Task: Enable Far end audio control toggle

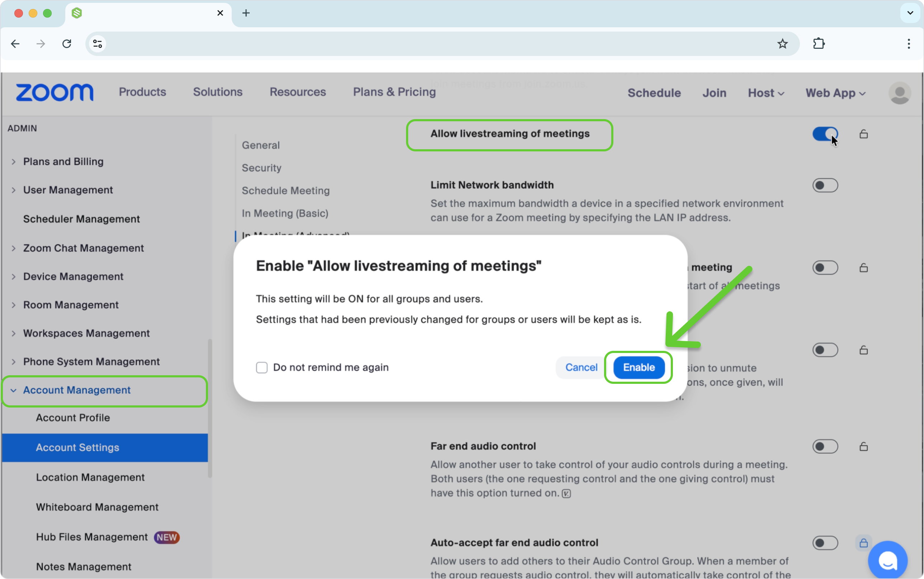Action: coord(825,447)
